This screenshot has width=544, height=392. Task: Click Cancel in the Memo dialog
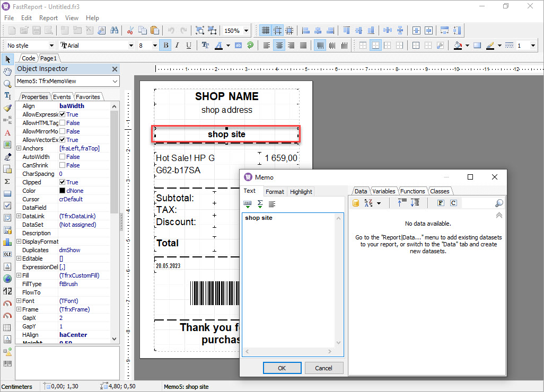click(x=323, y=368)
